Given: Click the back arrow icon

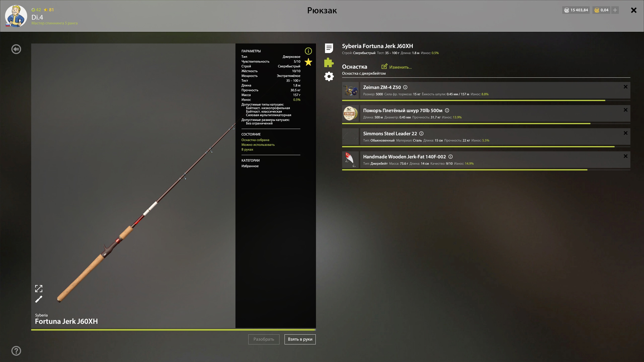Looking at the screenshot, I should pyautogui.click(x=16, y=49).
